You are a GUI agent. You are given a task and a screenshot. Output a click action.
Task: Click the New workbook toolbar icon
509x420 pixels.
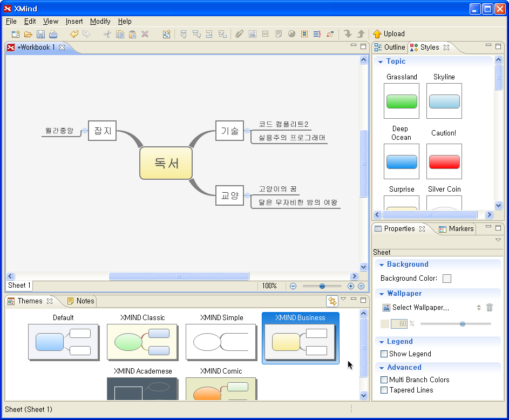(x=16, y=34)
